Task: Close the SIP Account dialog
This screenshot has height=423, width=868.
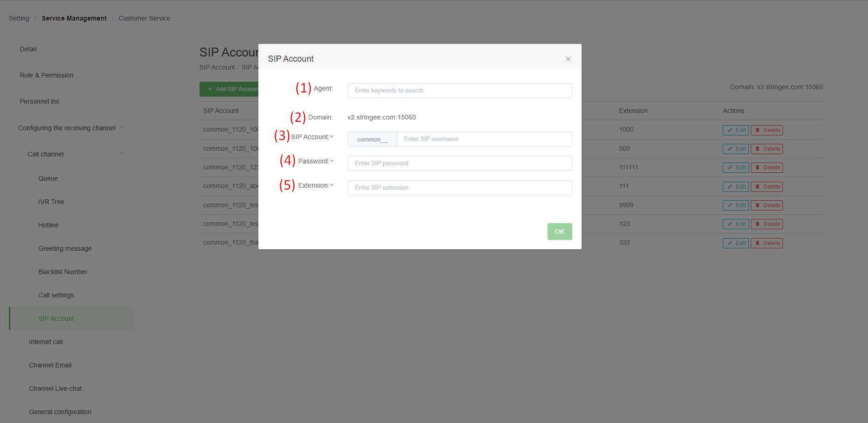Action: [568, 59]
